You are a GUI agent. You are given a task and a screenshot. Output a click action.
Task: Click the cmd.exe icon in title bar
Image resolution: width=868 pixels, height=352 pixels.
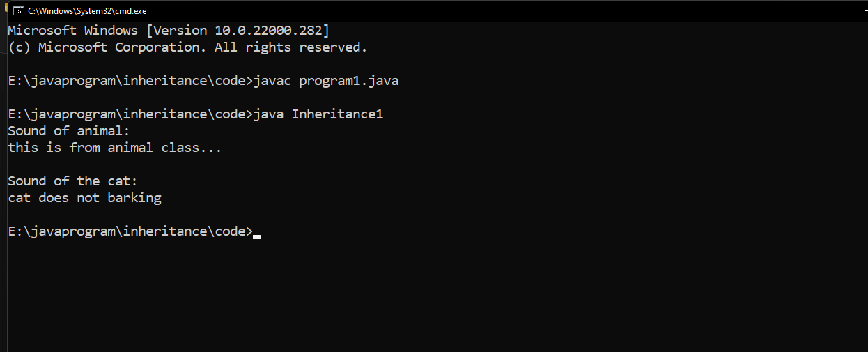pyautogui.click(x=19, y=10)
